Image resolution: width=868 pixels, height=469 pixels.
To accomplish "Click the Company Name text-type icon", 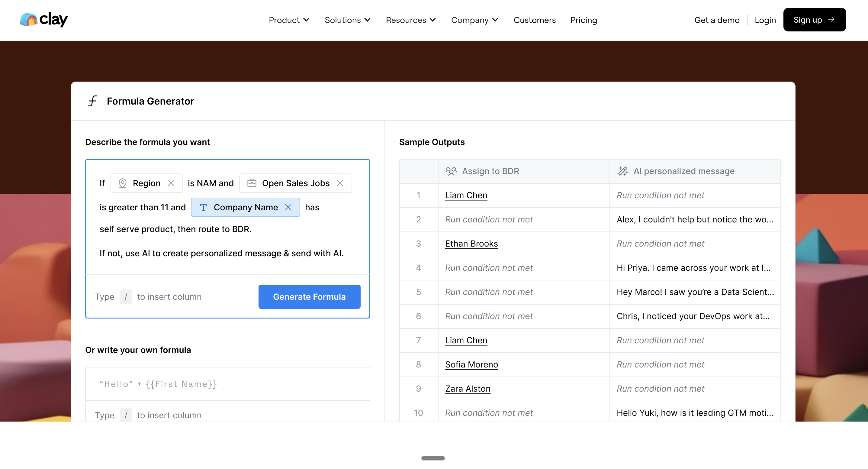I will 204,207.
